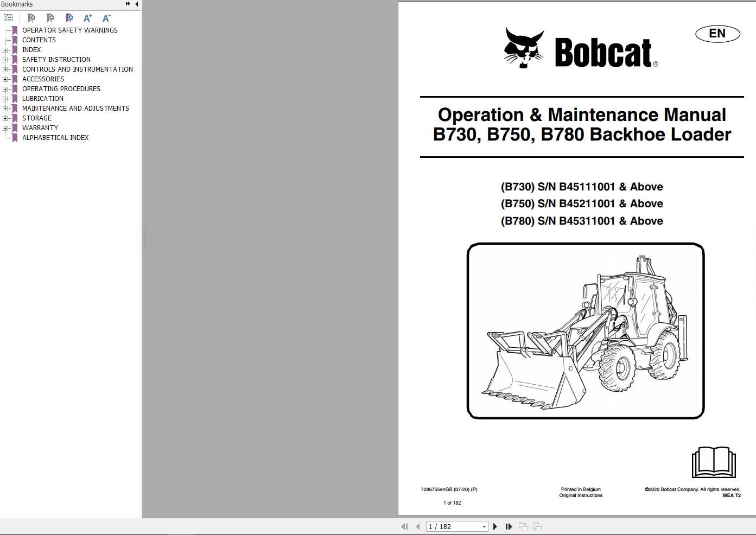Expand the LUBRICATION bookmark
This screenshot has height=535, width=756.
5,99
